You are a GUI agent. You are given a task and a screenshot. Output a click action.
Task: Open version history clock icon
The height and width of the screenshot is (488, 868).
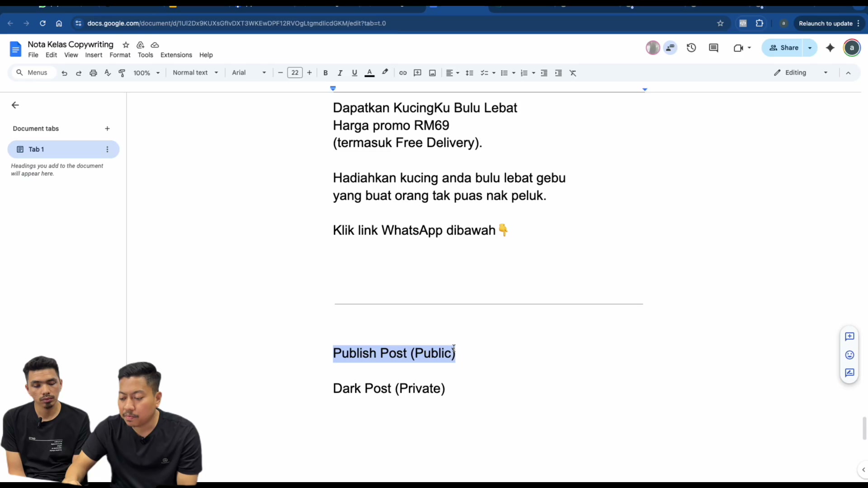click(x=691, y=48)
